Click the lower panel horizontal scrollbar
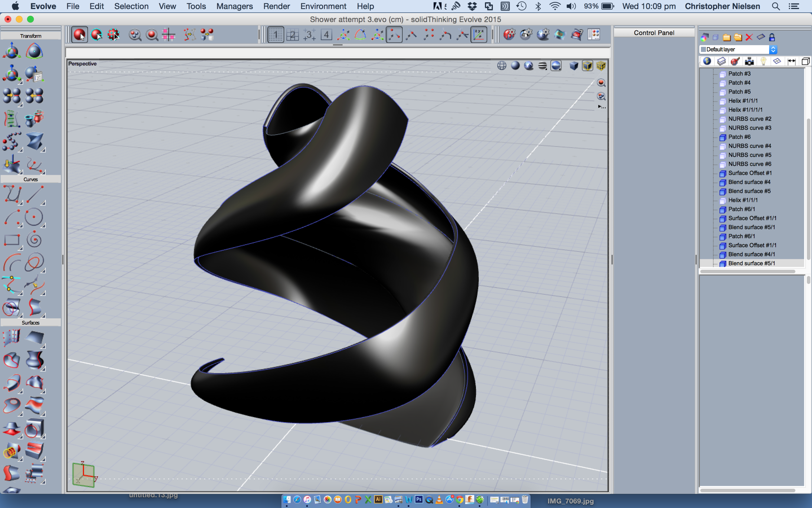Screen dimensions: 812x508 click(x=748, y=490)
